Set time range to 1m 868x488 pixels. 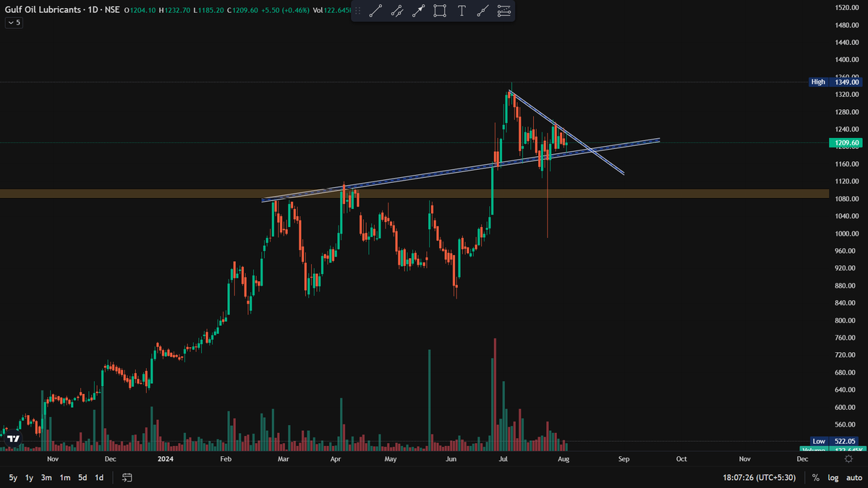tap(65, 478)
